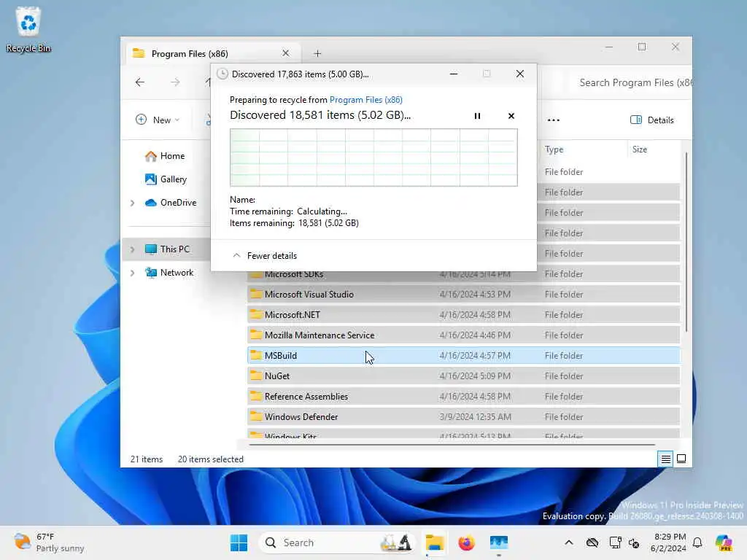Viewport: 747px width, 560px height.
Task: Open the Windows Start menu
Action: 239,542
